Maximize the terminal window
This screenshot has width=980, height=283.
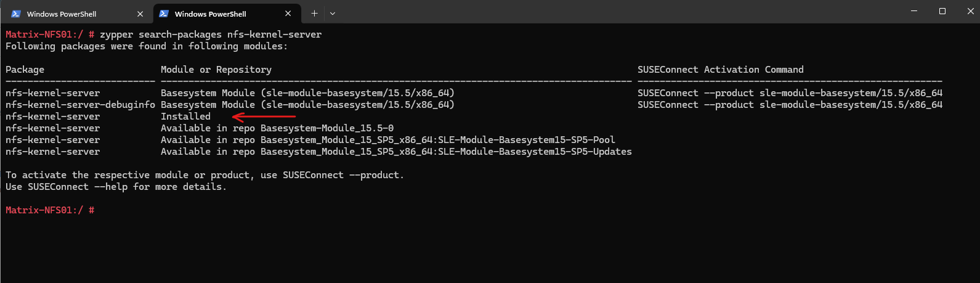click(x=942, y=11)
